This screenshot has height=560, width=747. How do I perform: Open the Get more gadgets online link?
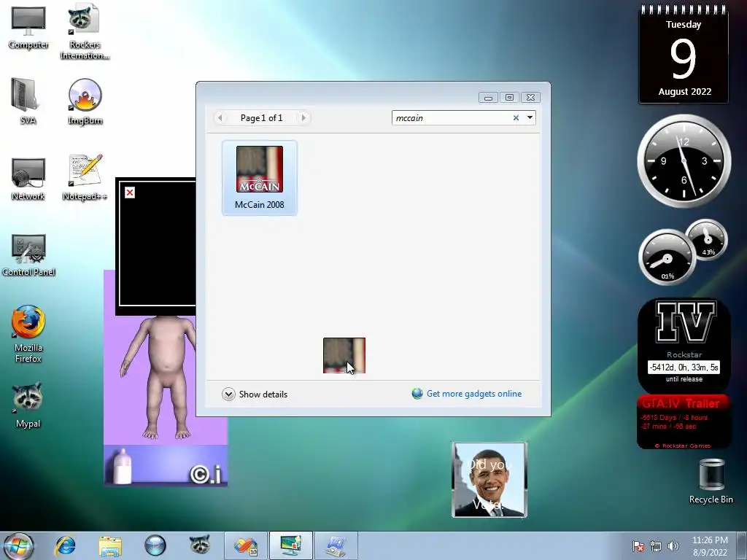[474, 394]
